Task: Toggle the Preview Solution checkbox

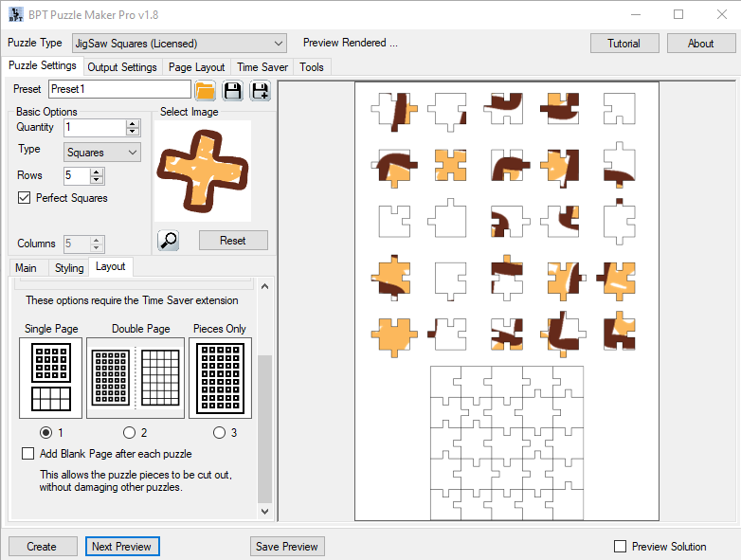Action: [x=621, y=547]
